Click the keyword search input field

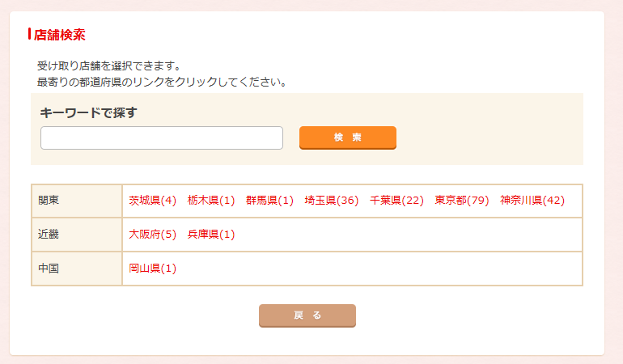162,138
